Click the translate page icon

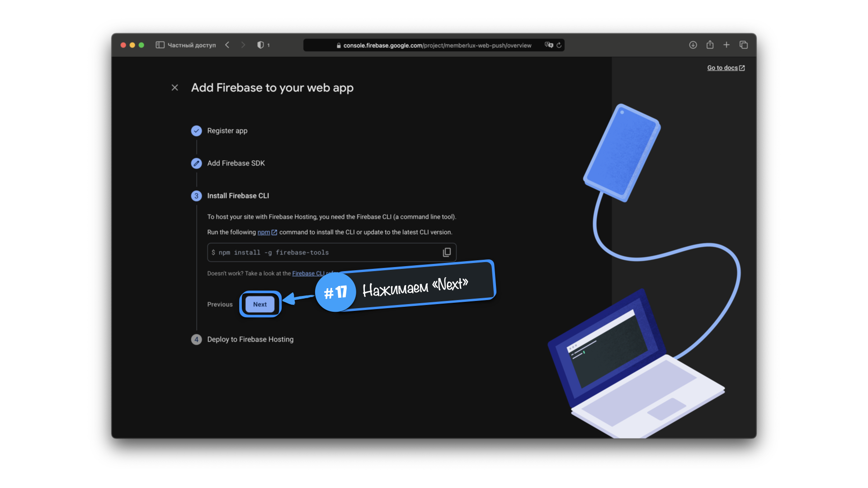(549, 45)
